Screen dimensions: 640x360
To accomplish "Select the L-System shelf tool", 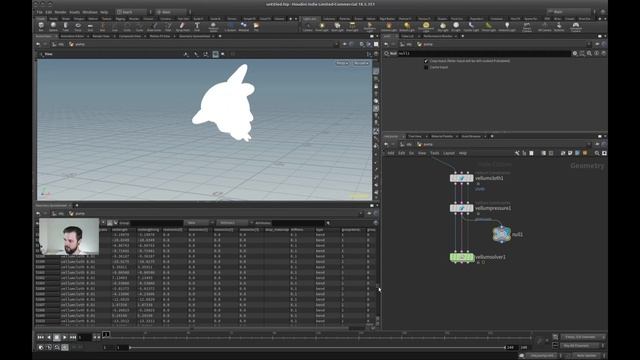I will click(230, 27).
